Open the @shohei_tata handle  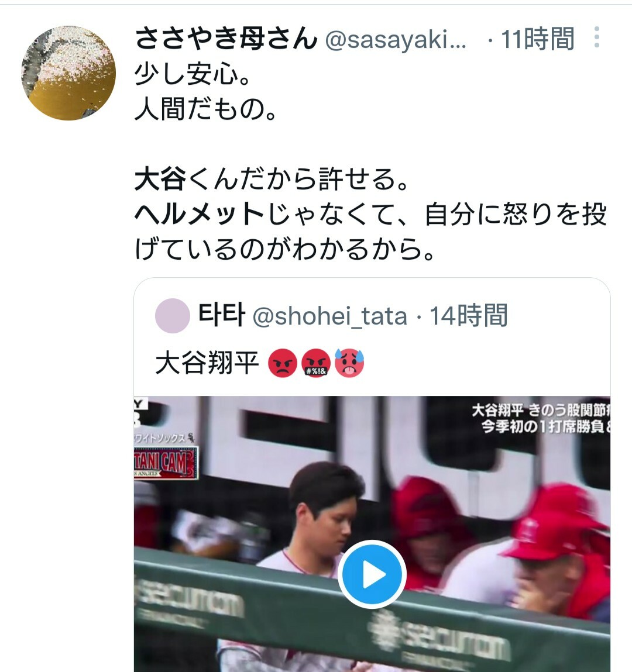(x=329, y=316)
